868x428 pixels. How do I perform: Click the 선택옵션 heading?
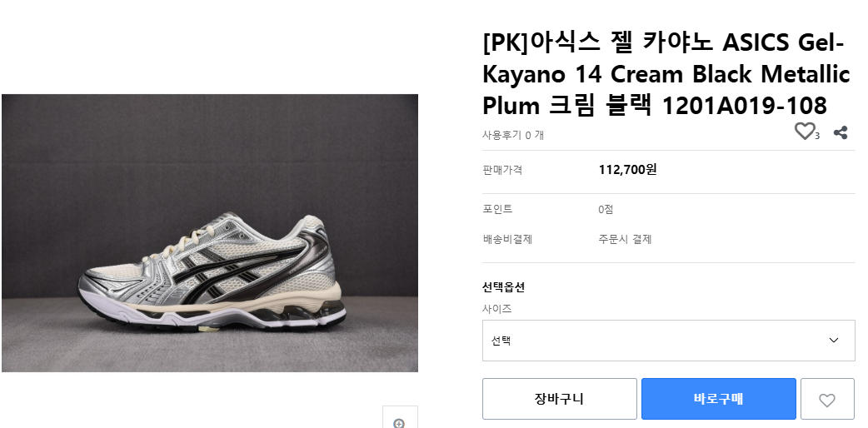pos(503,287)
